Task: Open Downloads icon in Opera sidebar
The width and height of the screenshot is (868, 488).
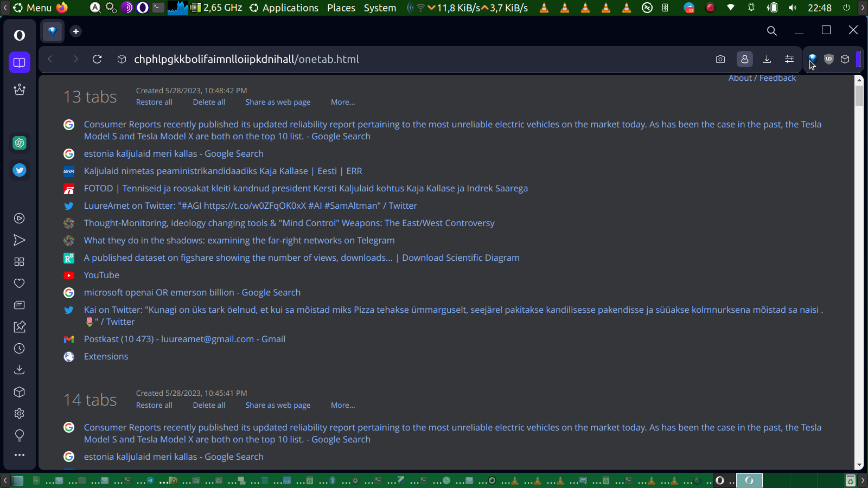Action: point(20,370)
